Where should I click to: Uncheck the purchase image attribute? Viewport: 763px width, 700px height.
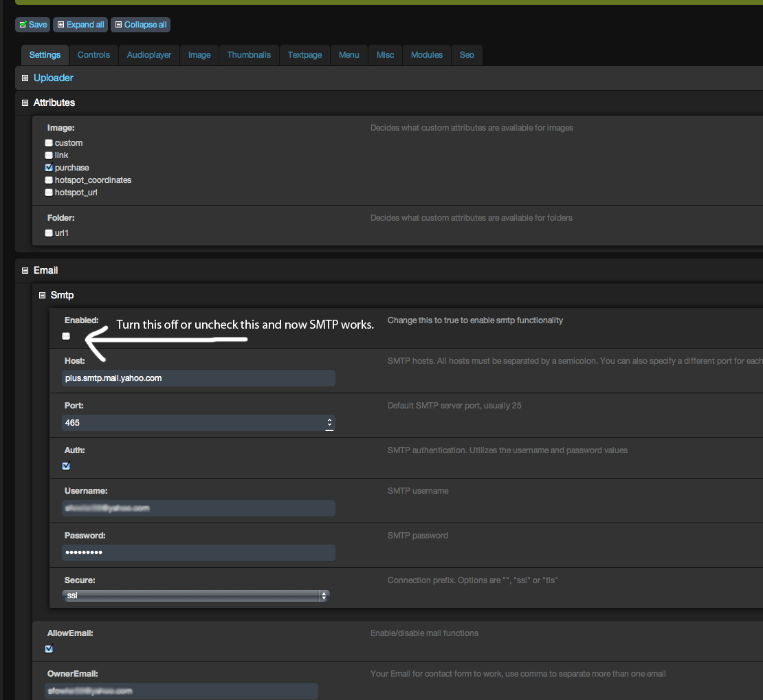49,168
